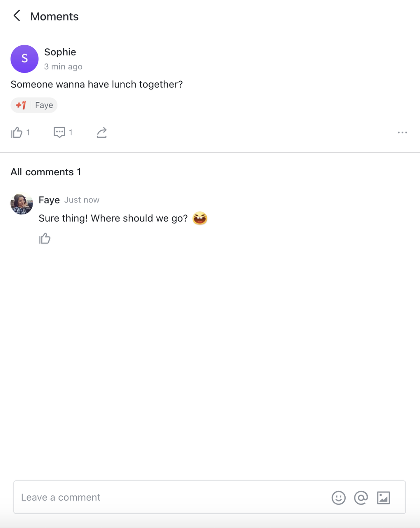Open Sophie's purple avatar profile
This screenshot has width=420, height=528.
click(24, 59)
